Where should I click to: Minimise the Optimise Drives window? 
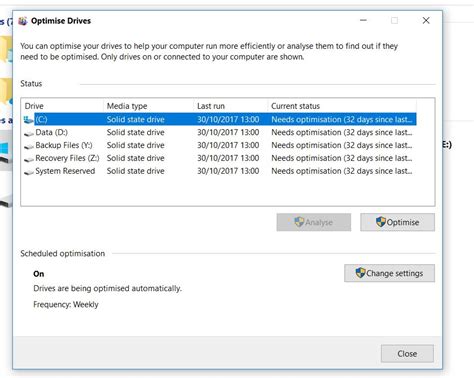[363, 21]
